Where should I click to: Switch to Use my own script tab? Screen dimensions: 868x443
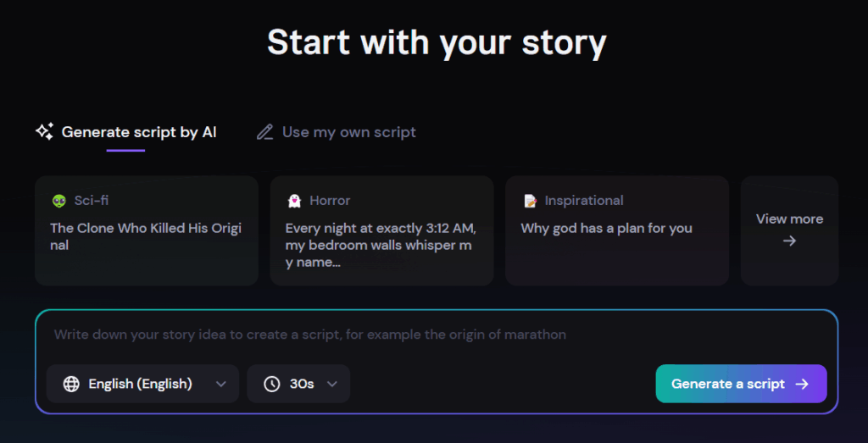click(x=348, y=132)
